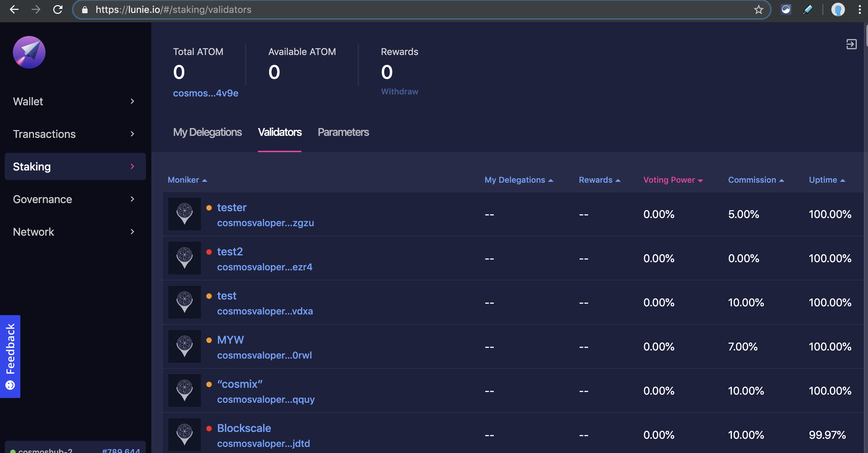Click MYW's 7.00% commission value
The width and height of the screenshot is (868, 453).
(x=743, y=346)
